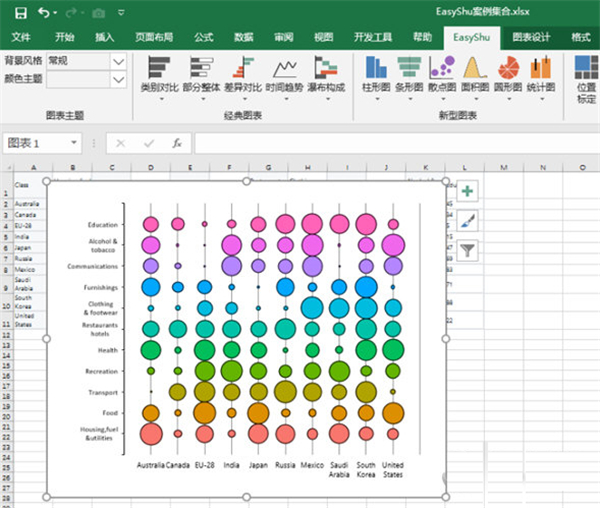The height and width of the screenshot is (508, 600).
Task: Open the Chart Filters funnel button
Action: pos(468,251)
